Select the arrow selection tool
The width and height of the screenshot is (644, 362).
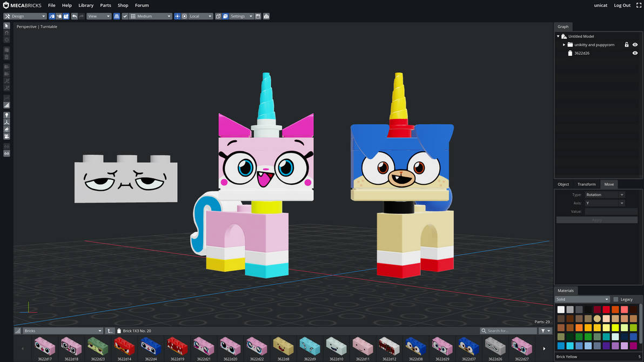pos(6,25)
